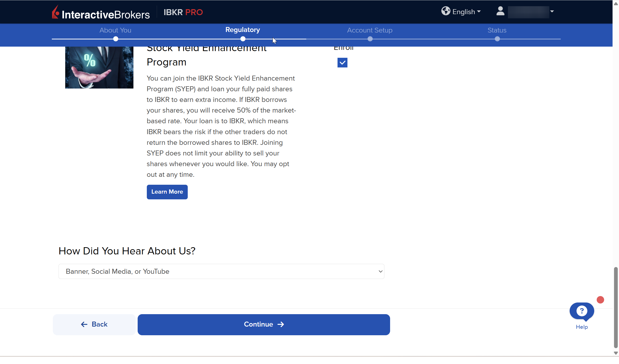Click the Interactive Brokers logo
619x364 pixels.
tap(101, 12)
